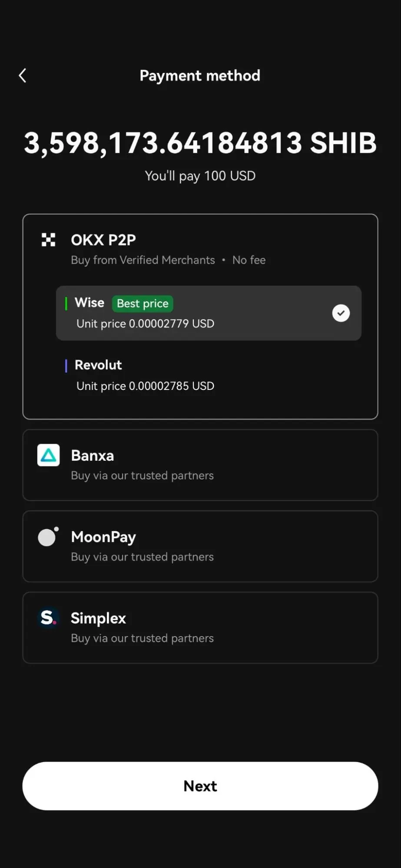Expand the Simplex payment card
Image resolution: width=401 pixels, height=868 pixels.
(200, 627)
